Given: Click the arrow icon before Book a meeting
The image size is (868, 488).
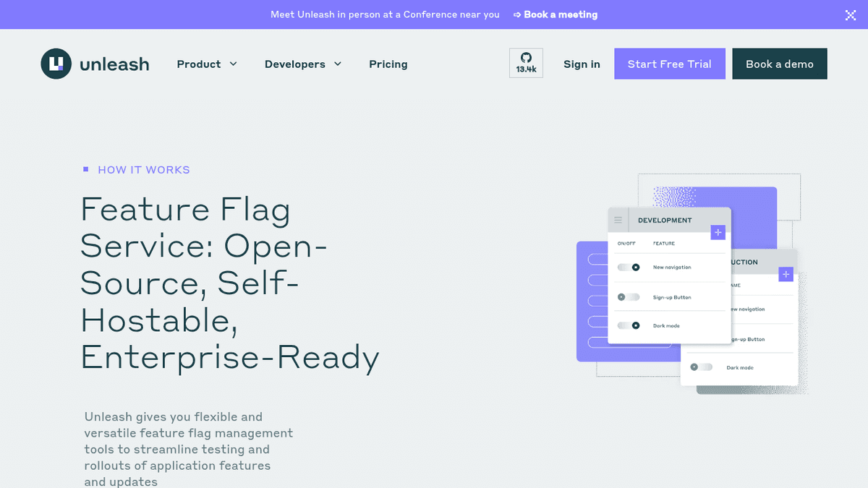Looking at the screenshot, I should click(x=517, y=14).
